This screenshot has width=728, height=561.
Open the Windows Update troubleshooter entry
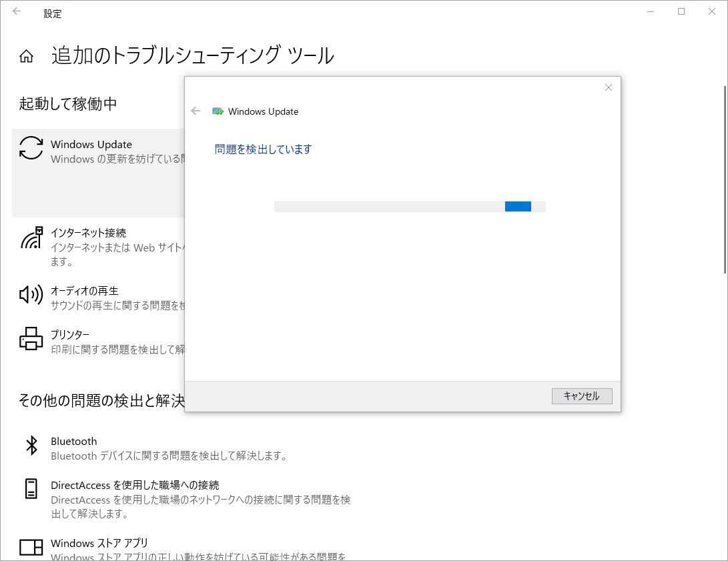99,173
